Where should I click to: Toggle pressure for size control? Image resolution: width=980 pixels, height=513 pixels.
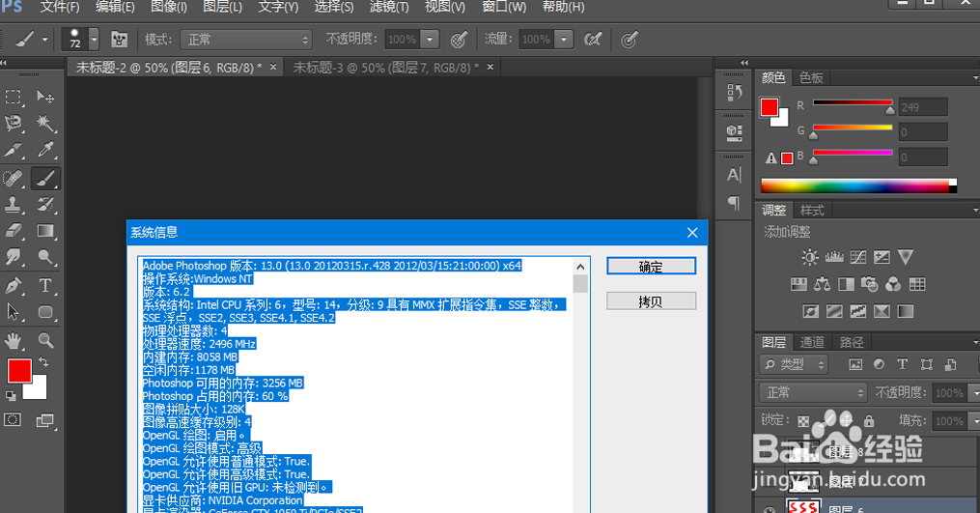point(630,40)
